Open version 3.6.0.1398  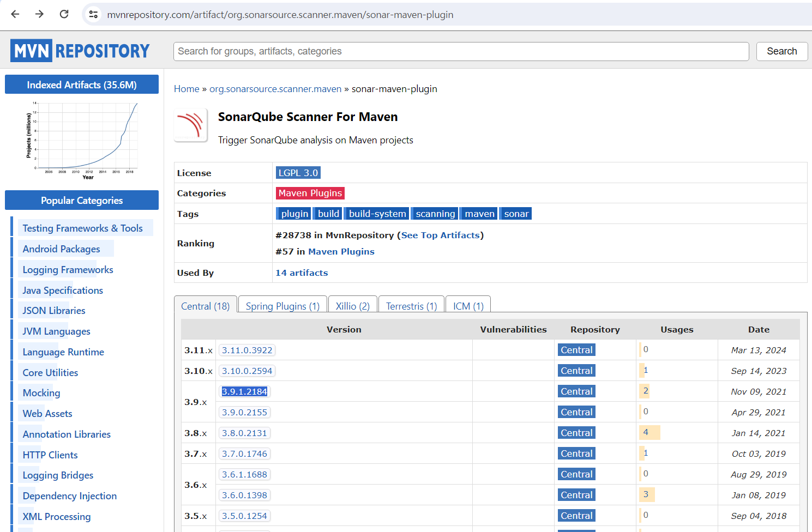pyautogui.click(x=244, y=495)
